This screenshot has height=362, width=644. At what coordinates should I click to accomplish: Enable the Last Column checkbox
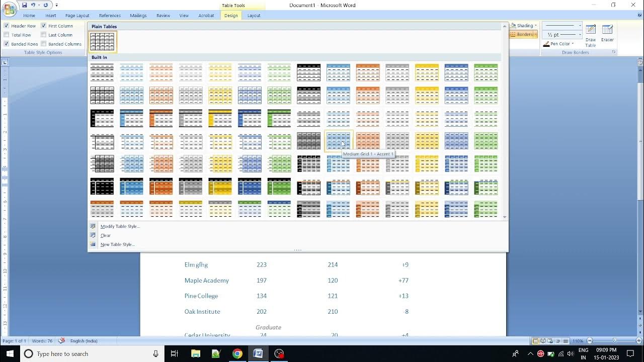click(x=44, y=35)
